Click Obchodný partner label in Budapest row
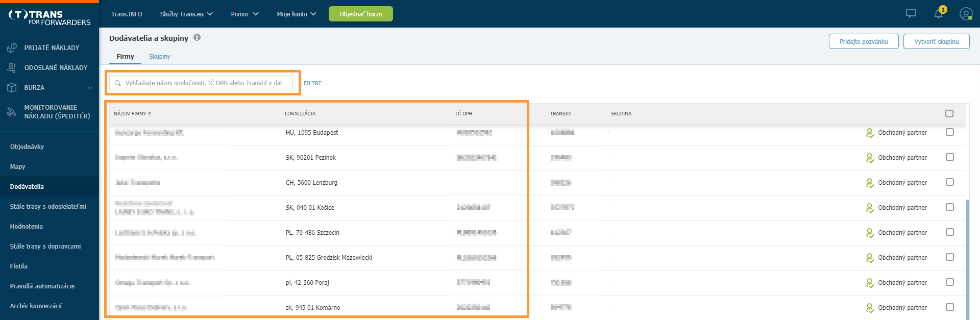This screenshot has width=980, height=320. (x=902, y=132)
